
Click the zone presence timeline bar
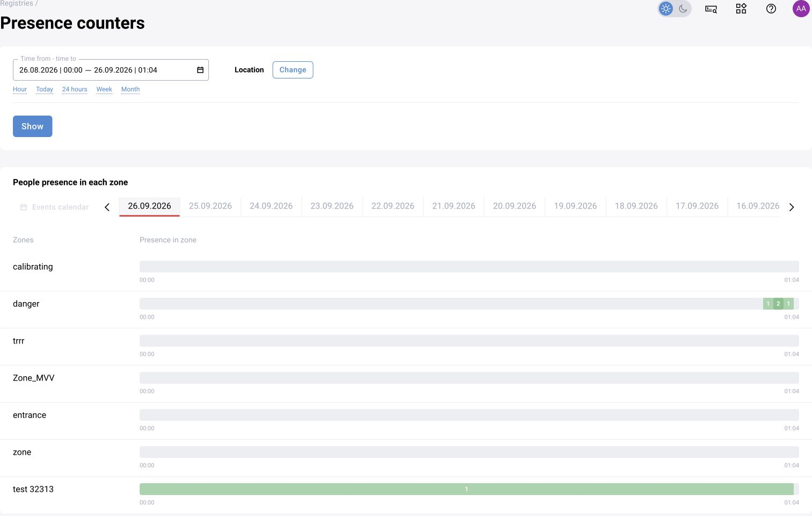click(x=469, y=452)
